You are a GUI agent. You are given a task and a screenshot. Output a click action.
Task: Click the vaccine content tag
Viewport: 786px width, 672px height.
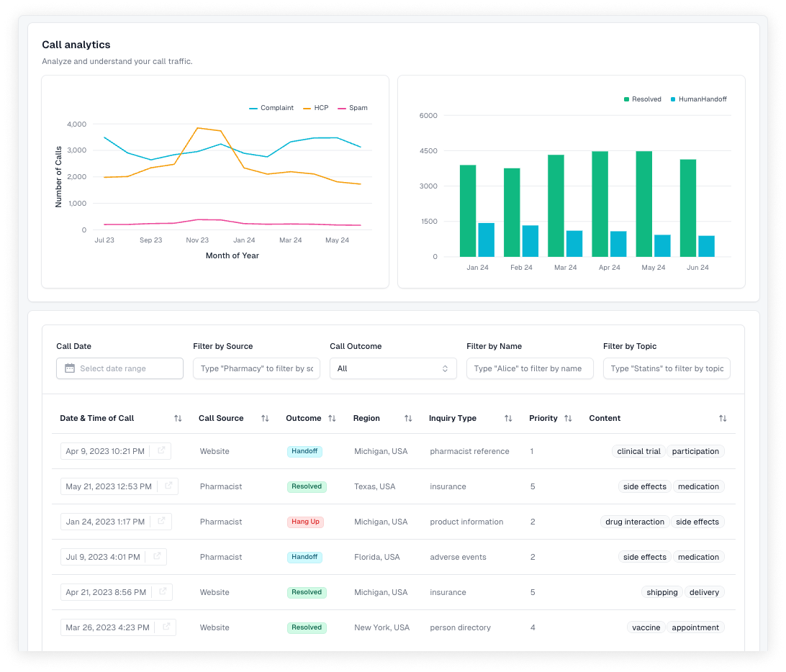(x=646, y=627)
